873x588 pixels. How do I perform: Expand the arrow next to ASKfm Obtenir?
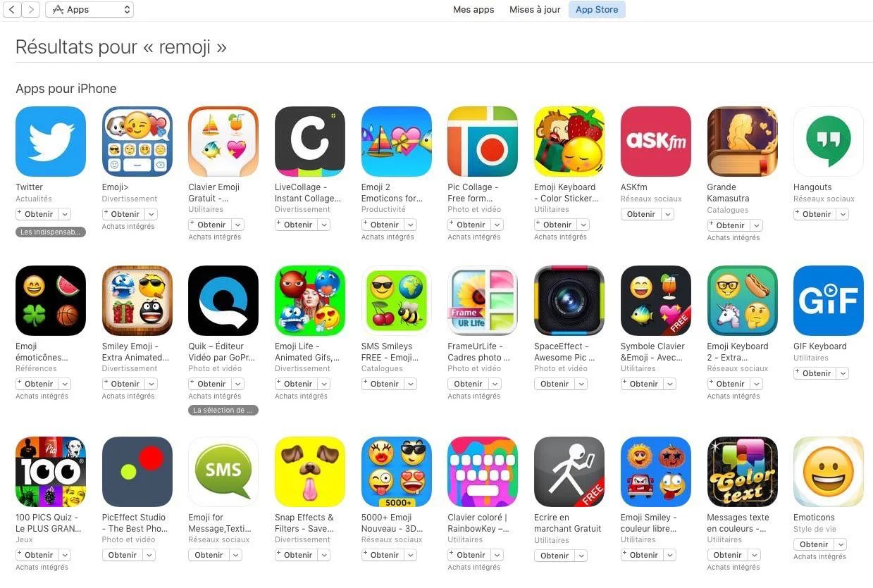667,214
